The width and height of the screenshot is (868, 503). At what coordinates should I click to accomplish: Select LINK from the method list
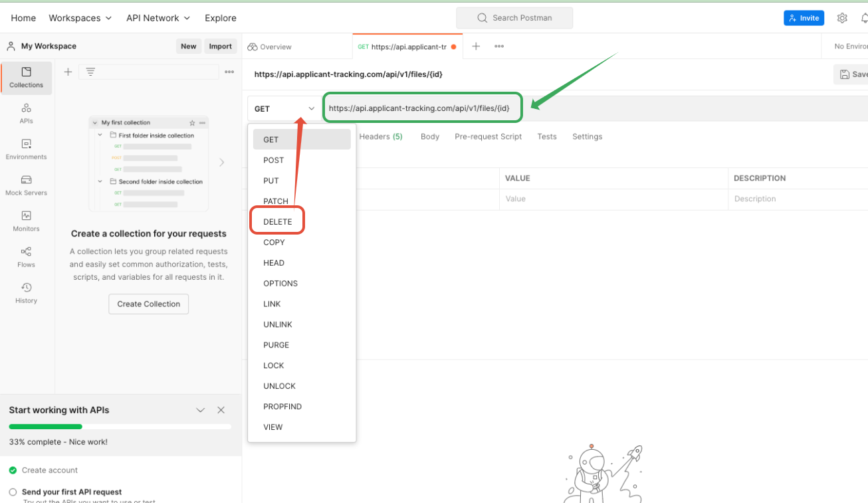(x=302, y=304)
